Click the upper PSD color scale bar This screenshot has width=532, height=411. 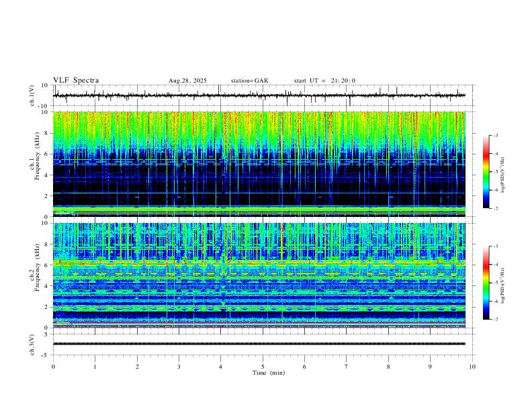pyautogui.click(x=486, y=172)
